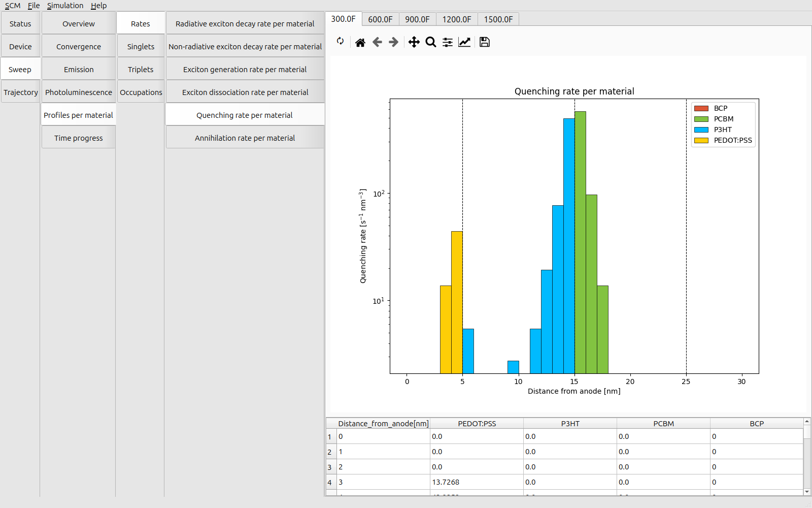Click the refresh plot icon

341,41
